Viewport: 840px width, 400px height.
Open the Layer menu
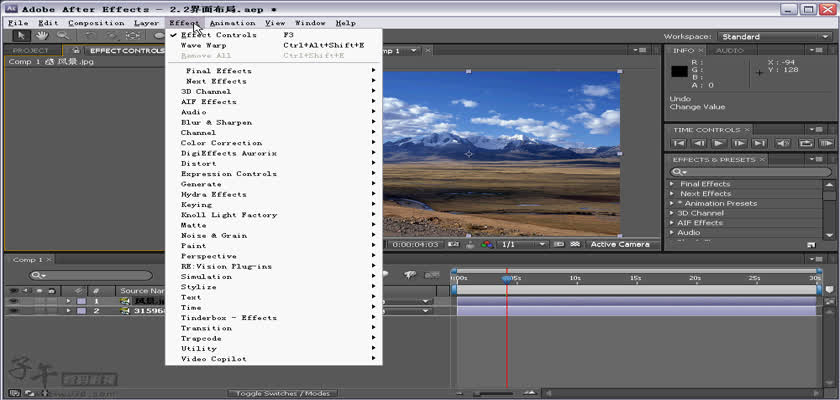[x=146, y=23]
